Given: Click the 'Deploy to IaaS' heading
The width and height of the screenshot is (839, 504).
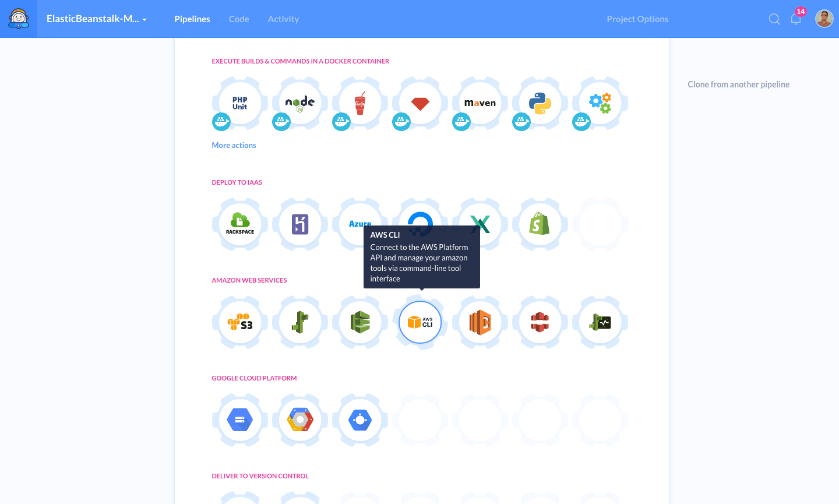Looking at the screenshot, I should click(x=237, y=182).
